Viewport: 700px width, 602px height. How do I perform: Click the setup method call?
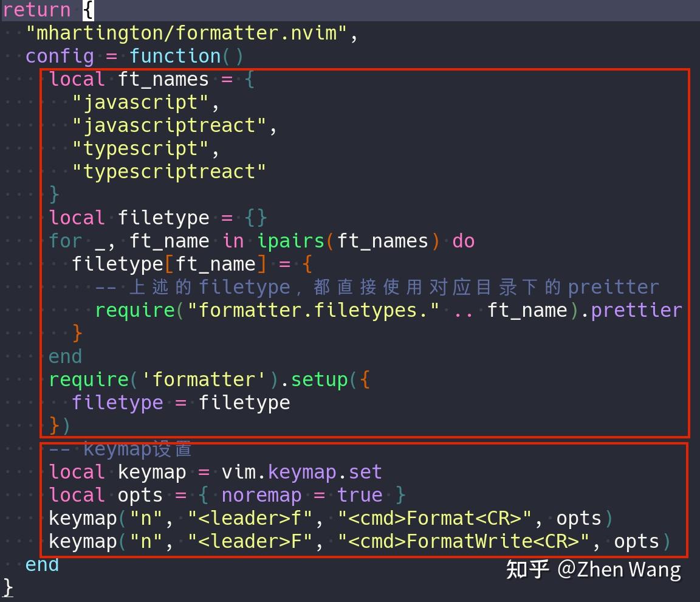coord(319,379)
